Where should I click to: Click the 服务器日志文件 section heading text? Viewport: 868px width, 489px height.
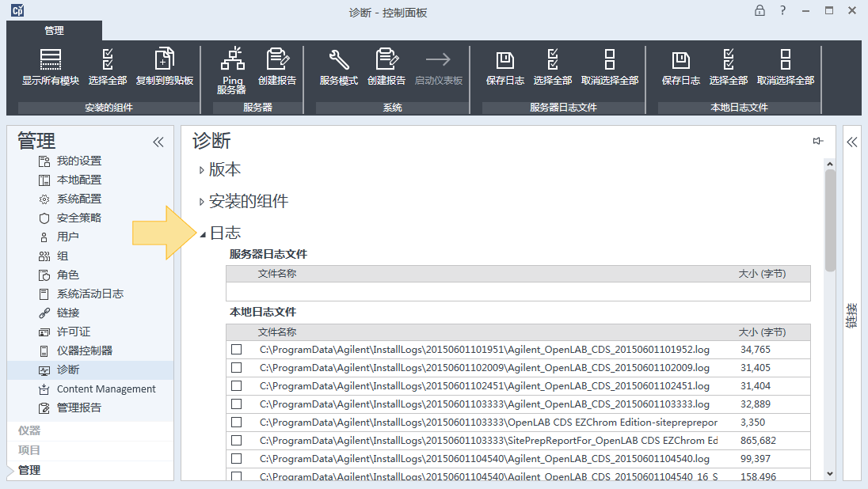[x=268, y=255]
